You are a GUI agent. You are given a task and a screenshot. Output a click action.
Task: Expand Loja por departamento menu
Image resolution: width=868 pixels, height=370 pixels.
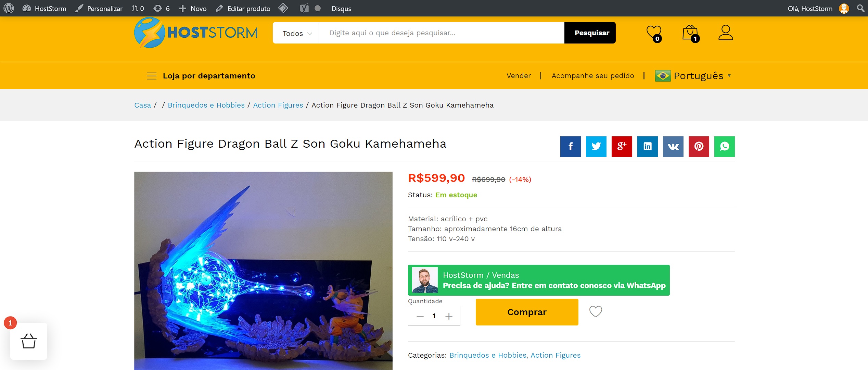[x=201, y=76]
